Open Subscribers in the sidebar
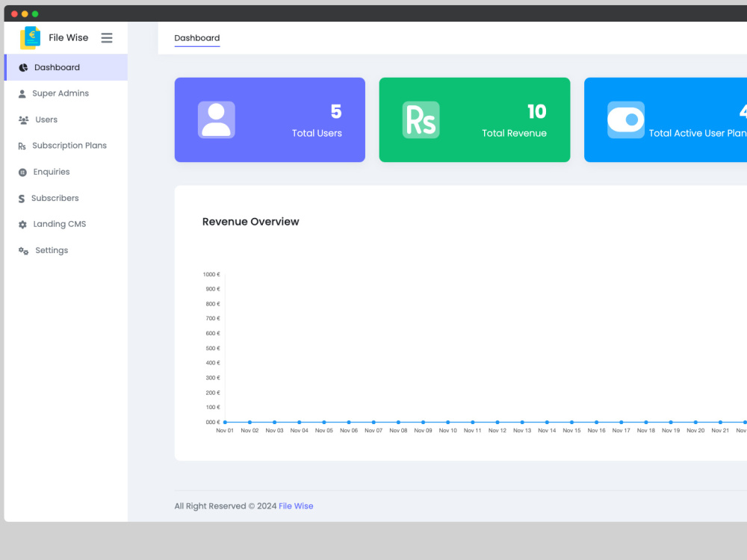This screenshot has width=747, height=560. pyautogui.click(x=66, y=198)
